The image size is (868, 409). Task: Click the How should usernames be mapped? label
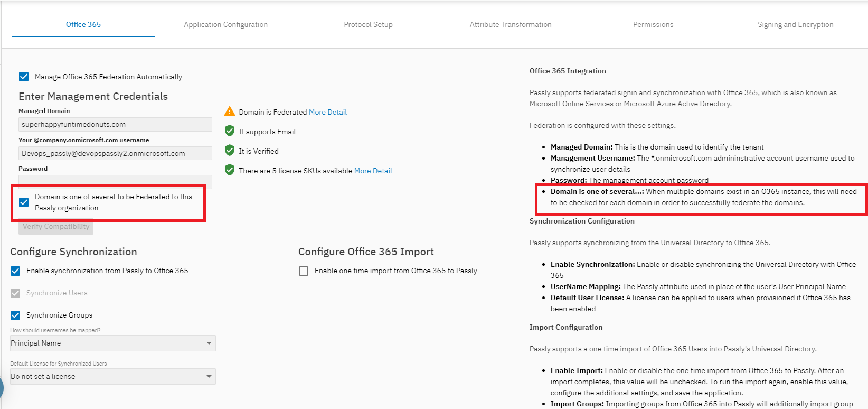pos(55,330)
